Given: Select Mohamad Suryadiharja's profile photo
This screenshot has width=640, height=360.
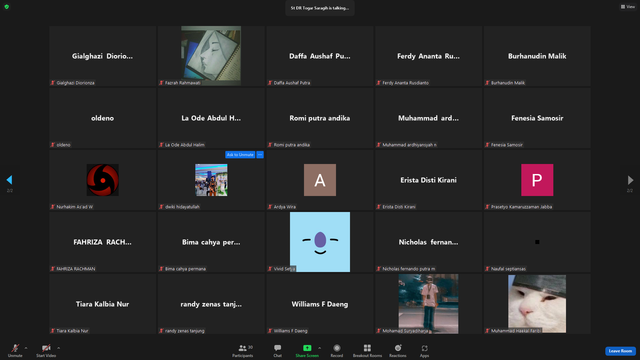Looking at the screenshot, I should click(x=428, y=304).
